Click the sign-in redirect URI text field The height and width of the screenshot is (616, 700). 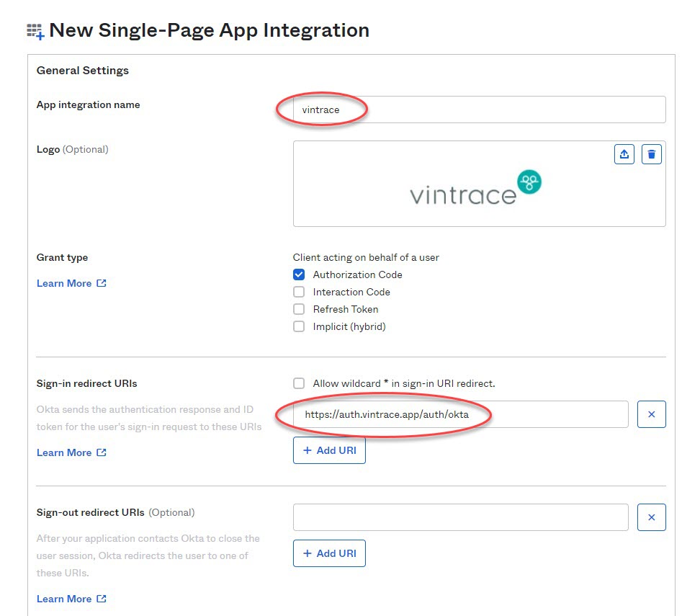461,414
